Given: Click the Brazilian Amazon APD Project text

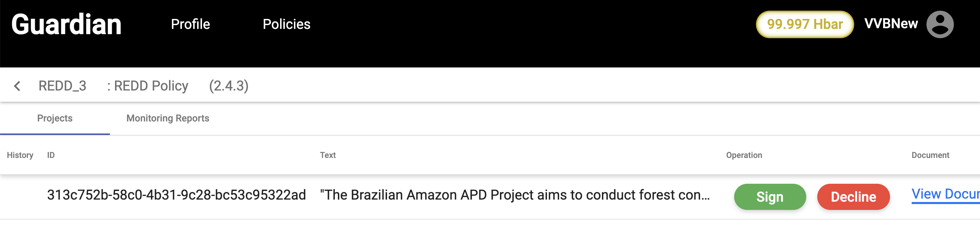Looking at the screenshot, I should click(514, 195).
